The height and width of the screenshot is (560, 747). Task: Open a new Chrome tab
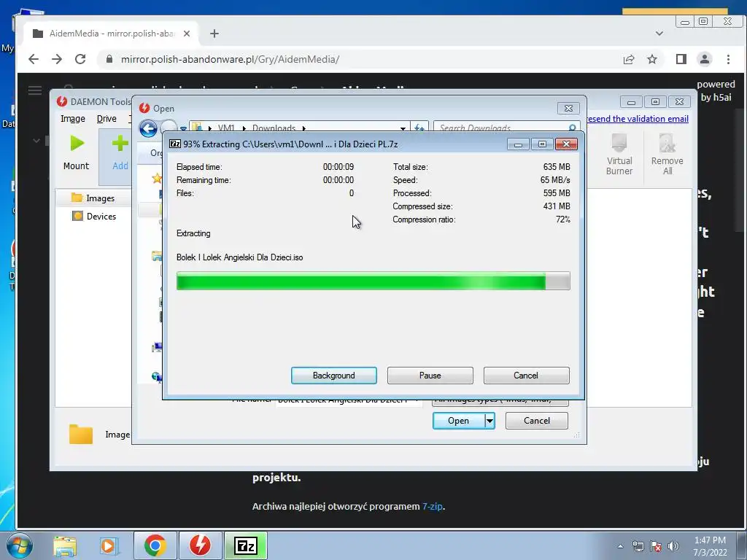[214, 34]
